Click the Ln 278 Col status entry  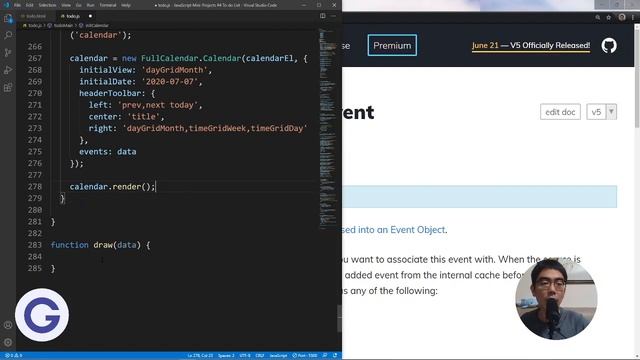(x=200, y=356)
